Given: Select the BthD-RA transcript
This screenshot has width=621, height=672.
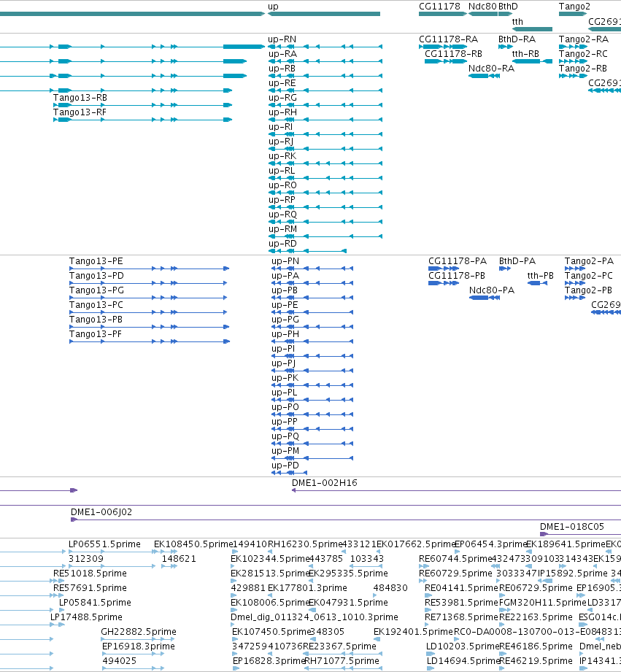Looking at the screenshot, I should (x=506, y=47).
